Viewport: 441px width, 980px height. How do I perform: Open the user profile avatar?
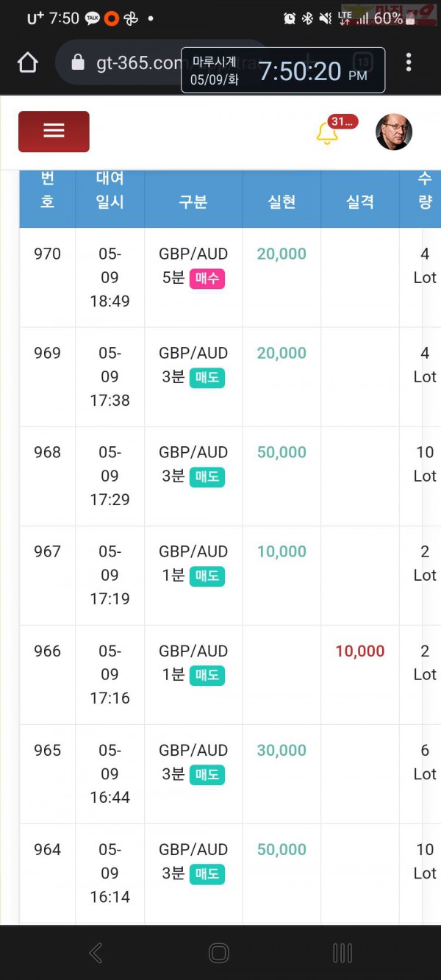(394, 132)
